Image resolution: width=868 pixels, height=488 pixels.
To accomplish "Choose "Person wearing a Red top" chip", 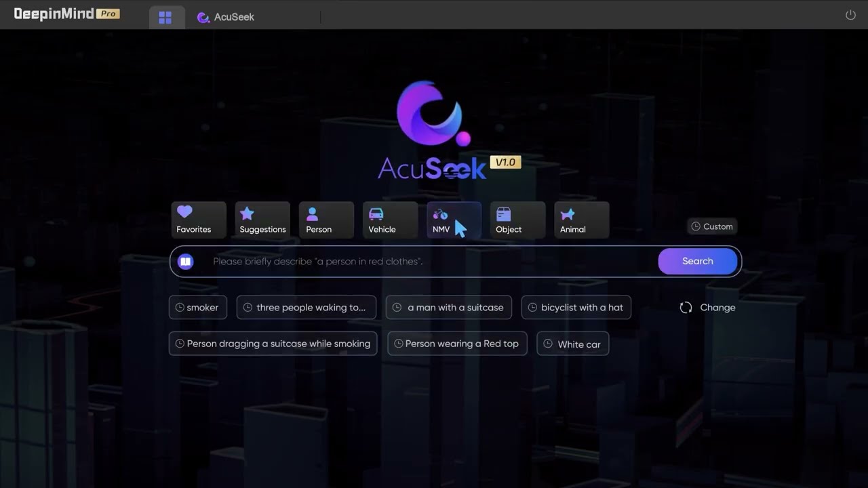I will tap(457, 344).
